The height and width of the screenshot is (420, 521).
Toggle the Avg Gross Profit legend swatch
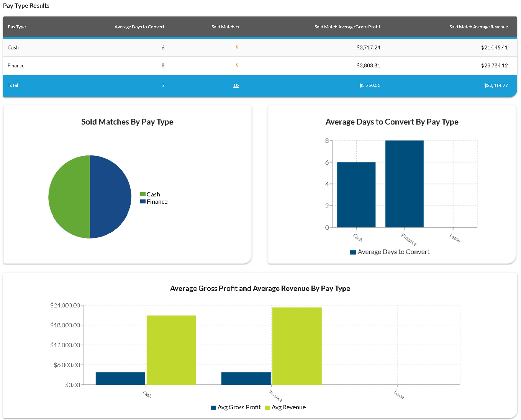[x=213, y=408]
